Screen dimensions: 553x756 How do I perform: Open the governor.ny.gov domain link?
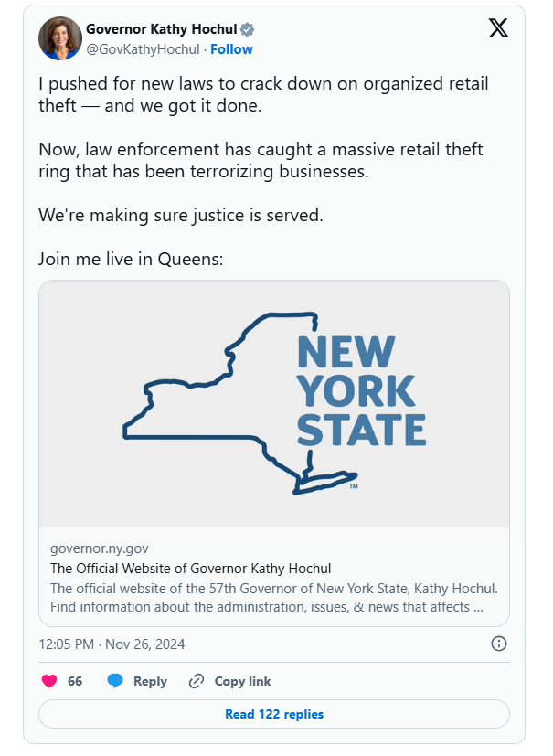pos(100,548)
